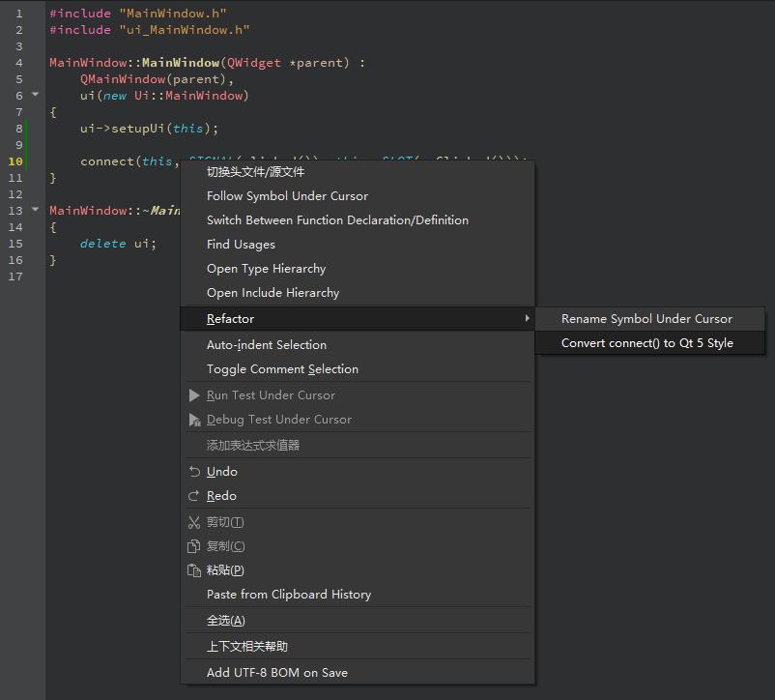
Task: Click the 添加表达式求值器 menu entry
Action: [x=358, y=446]
